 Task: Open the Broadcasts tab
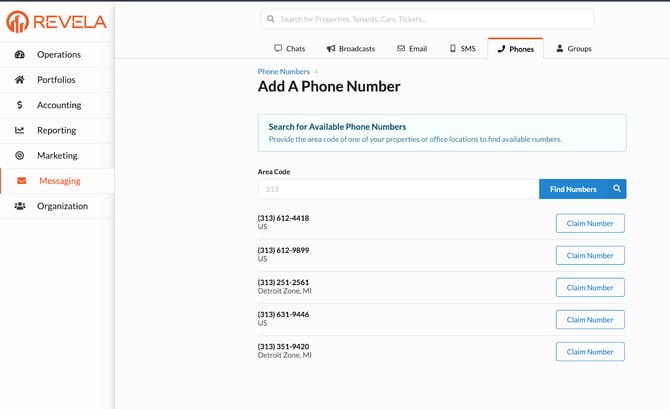coord(350,48)
